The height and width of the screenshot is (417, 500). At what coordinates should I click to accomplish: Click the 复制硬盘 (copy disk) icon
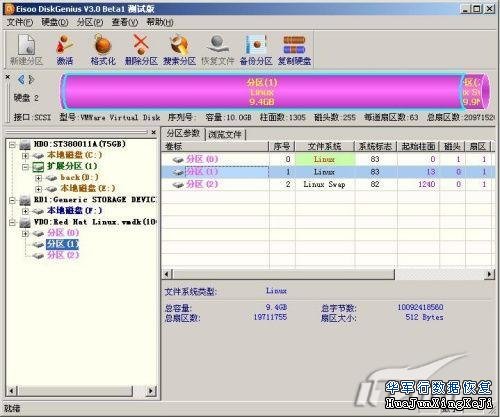294,50
